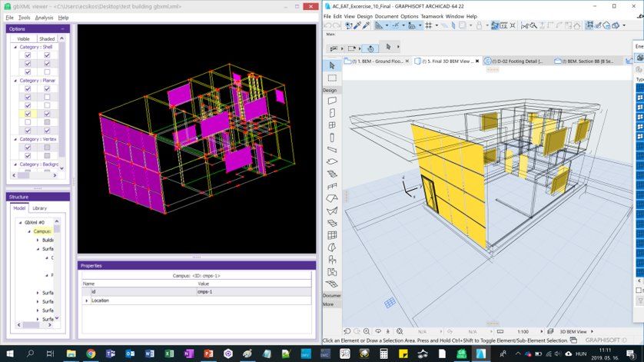644x362 pixels.
Task: Activate Pick Up Parameters eyedropper icon
Action: tap(357, 25)
